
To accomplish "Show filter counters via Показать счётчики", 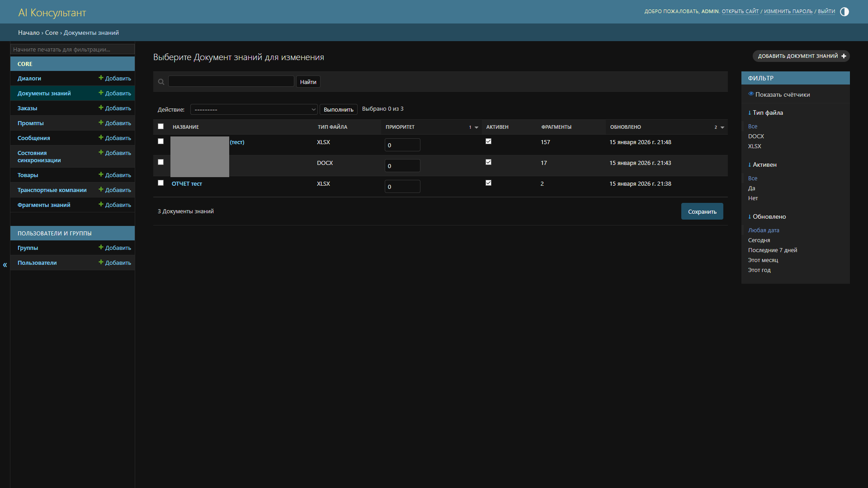I will (779, 94).
